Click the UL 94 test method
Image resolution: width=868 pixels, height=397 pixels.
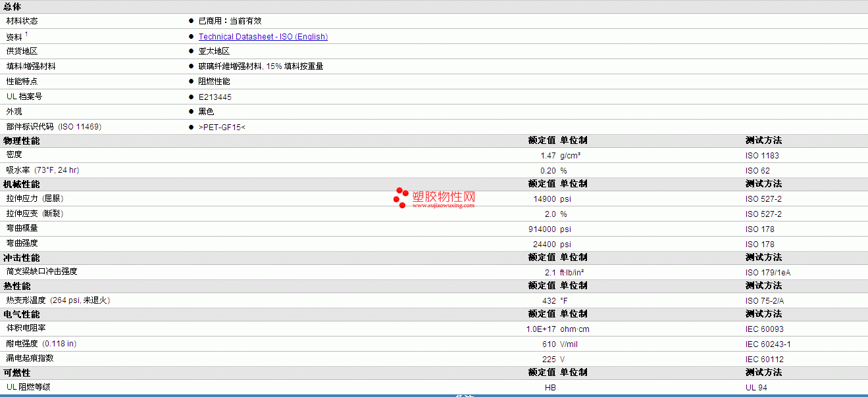[756, 388]
